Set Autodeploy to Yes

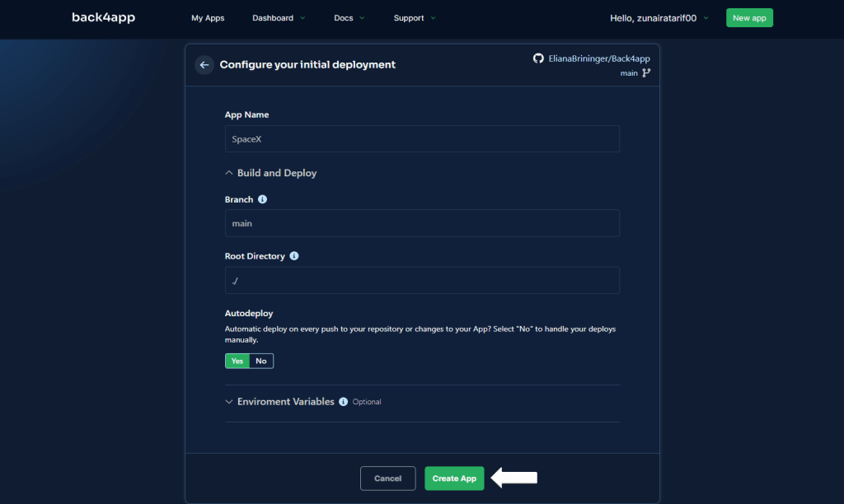[x=237, y=361]
